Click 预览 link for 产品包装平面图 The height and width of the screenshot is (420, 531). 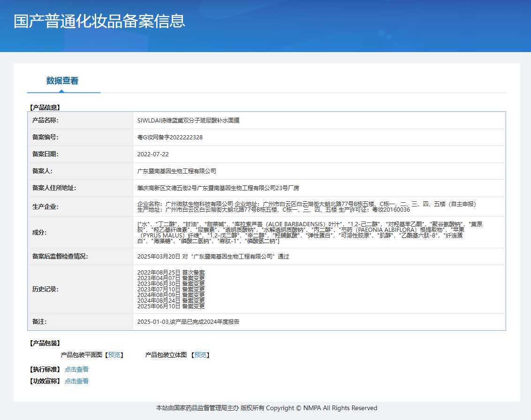click(x=114, y=355)
